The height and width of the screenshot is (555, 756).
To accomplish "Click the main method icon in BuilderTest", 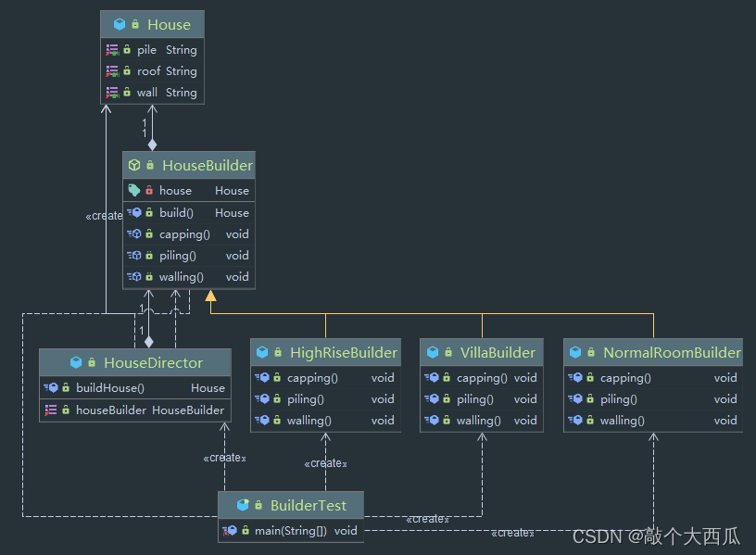I will pos(230,530).
